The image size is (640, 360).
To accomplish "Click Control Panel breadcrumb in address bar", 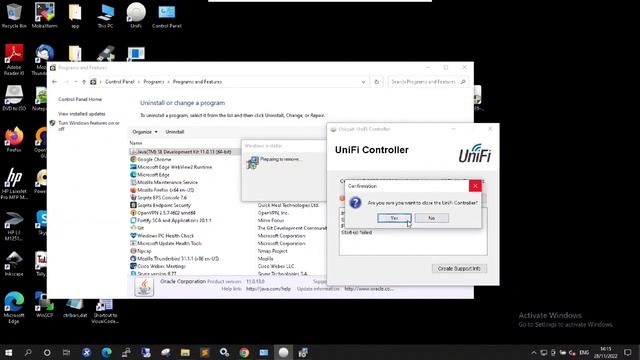I will (x=120, y=82).
